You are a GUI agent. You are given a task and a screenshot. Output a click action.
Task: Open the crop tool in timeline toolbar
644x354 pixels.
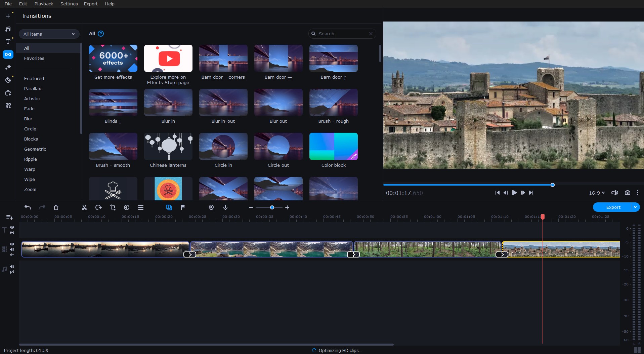[x=113, y=207]
